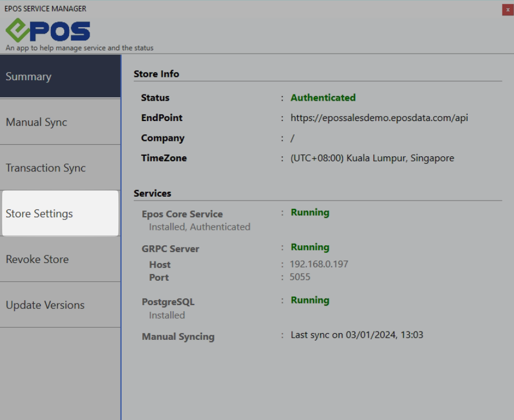Click the Host label under GRPC Server
514x420 pixels.
[x=160, y=265]
